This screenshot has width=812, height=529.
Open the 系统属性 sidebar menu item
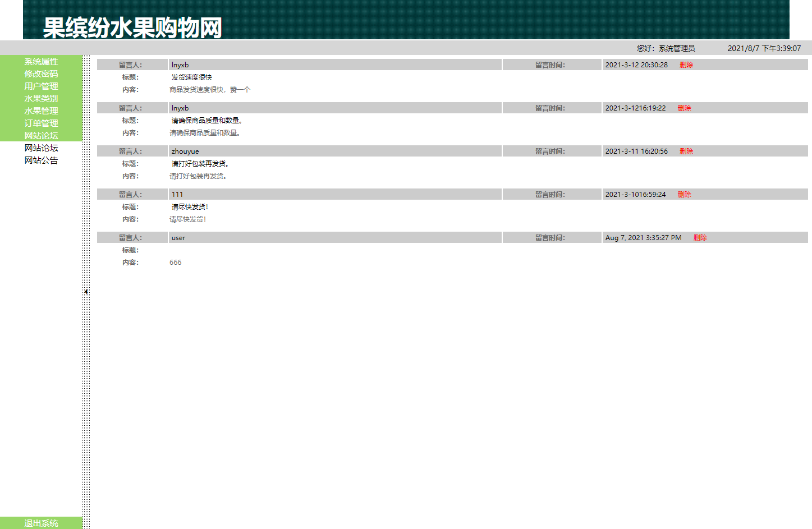[x=40, y=62]
